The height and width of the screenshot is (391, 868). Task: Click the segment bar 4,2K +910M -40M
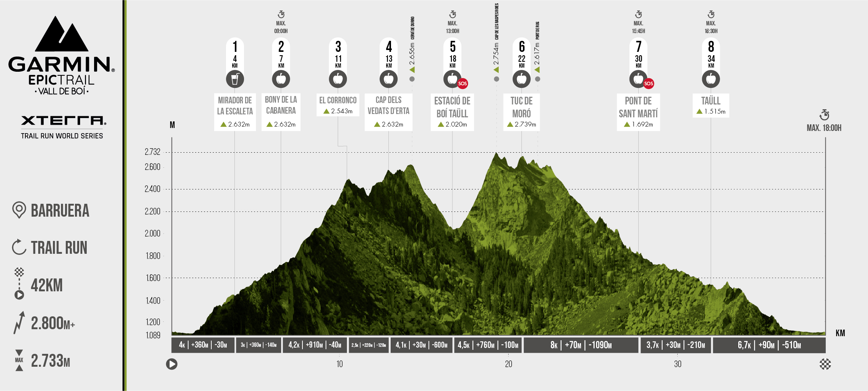pyautogui.click(x=315, y=345)
